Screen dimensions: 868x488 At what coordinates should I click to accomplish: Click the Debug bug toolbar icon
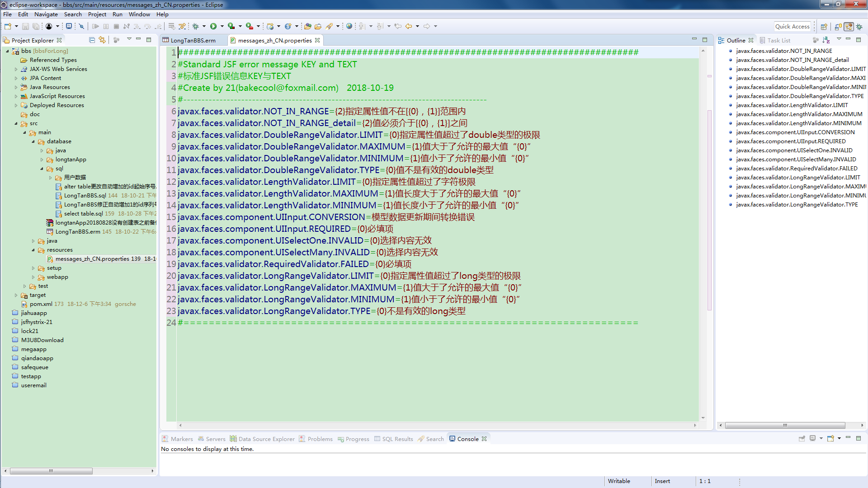tap(196, 26)
